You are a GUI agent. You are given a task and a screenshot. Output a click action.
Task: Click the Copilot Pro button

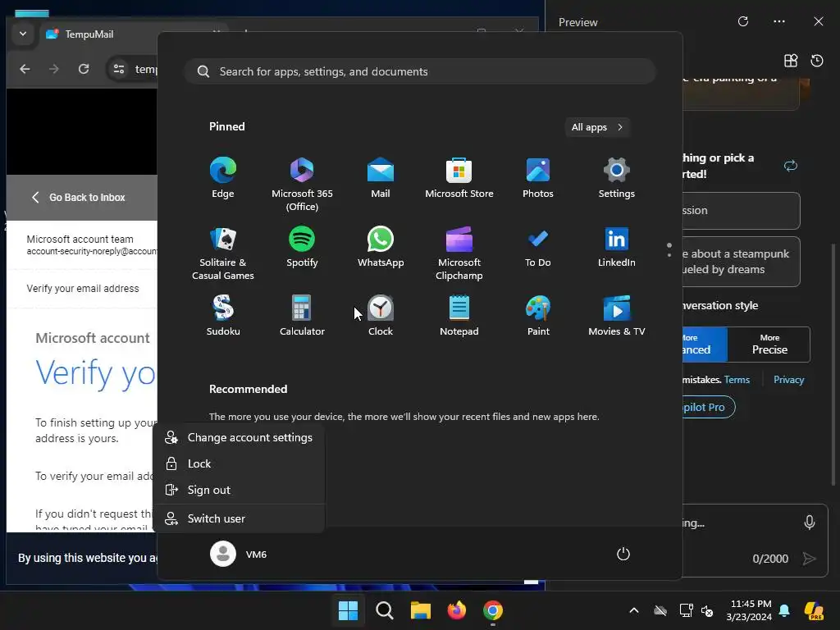(708, 407)
